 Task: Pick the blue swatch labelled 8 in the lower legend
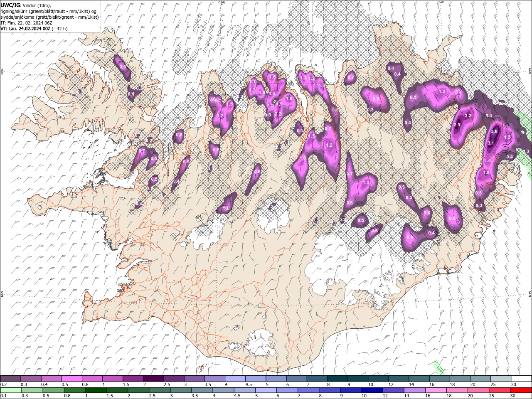point(329,390)
